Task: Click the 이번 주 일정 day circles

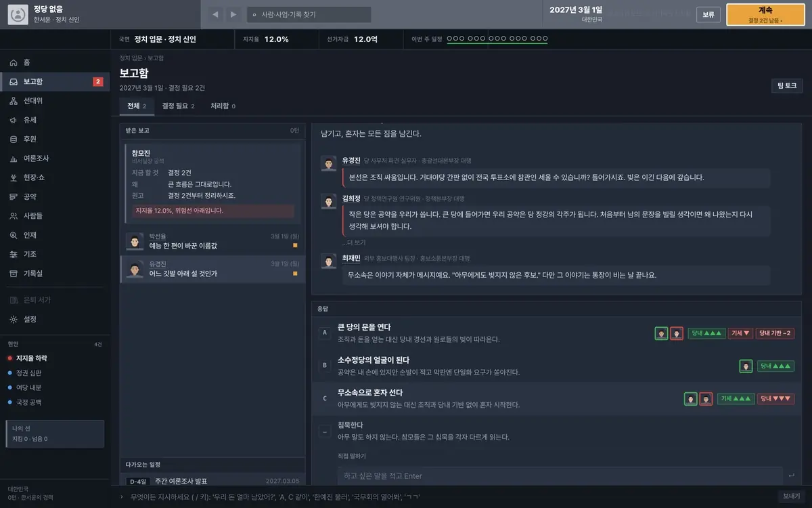Action: click(x=497, y=39)
